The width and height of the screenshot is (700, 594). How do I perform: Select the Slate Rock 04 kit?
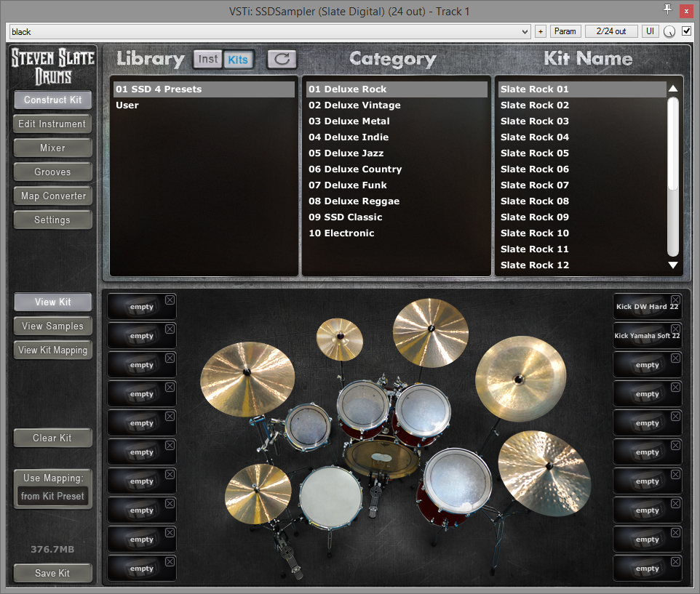click(x=582, y=137)
